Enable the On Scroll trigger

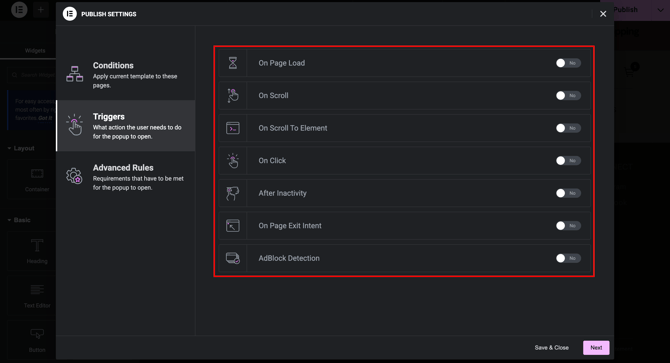[568, 96]
